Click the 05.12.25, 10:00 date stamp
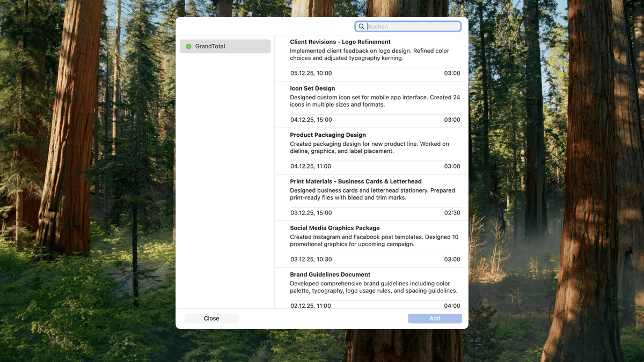Image resolution: width=644 pixels, height=362 pixels. pos(311,73)
